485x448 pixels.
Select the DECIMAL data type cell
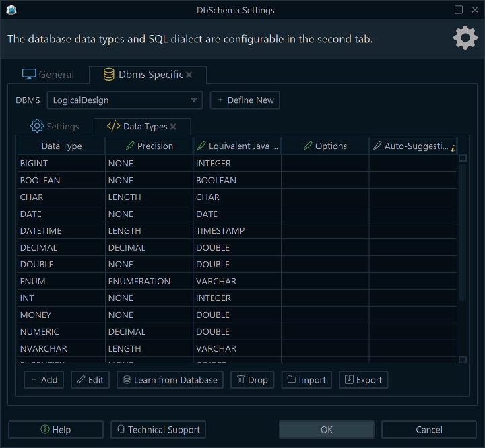coord(61,247)
